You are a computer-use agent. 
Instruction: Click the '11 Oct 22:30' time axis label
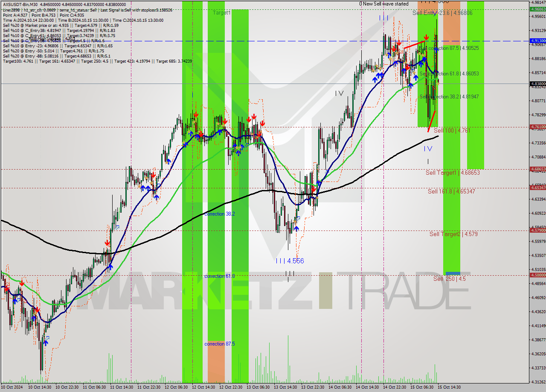click(x=149, y=387)
